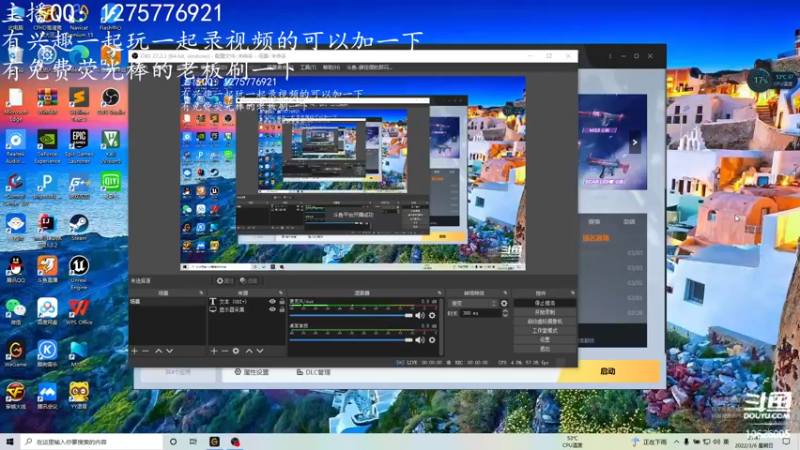Open the Epic Games Launcher shortcut
Viewport: 800px width, 450px height.
point(79,146)
